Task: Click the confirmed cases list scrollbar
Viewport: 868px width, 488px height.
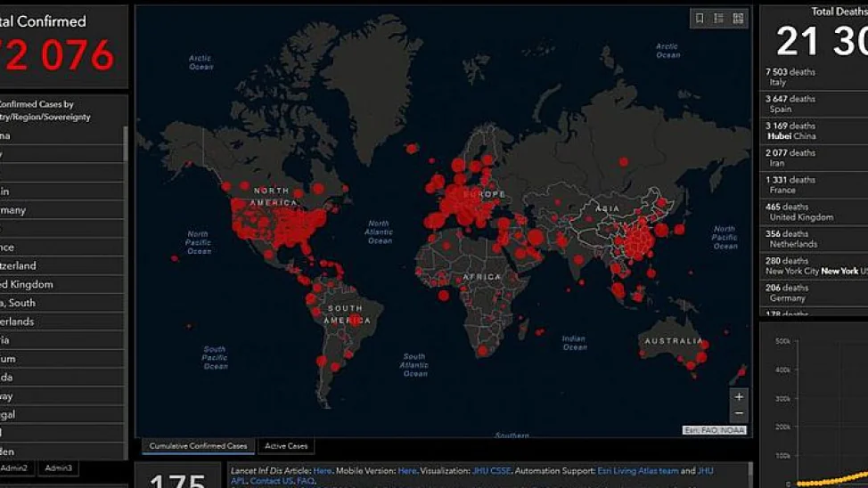Action: pyautogui.click(x=126, y=144)
